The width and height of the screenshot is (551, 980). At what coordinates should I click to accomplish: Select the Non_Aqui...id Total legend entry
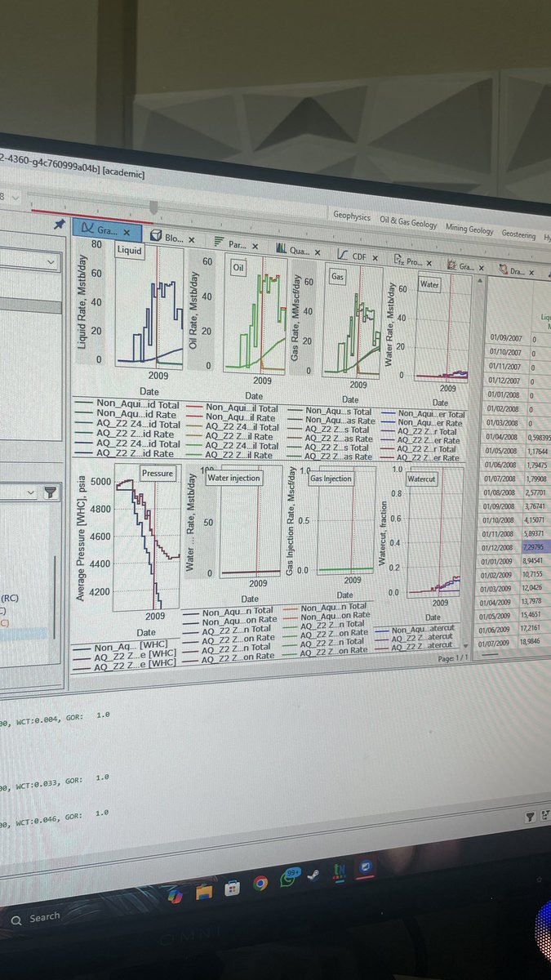(127, 403)
